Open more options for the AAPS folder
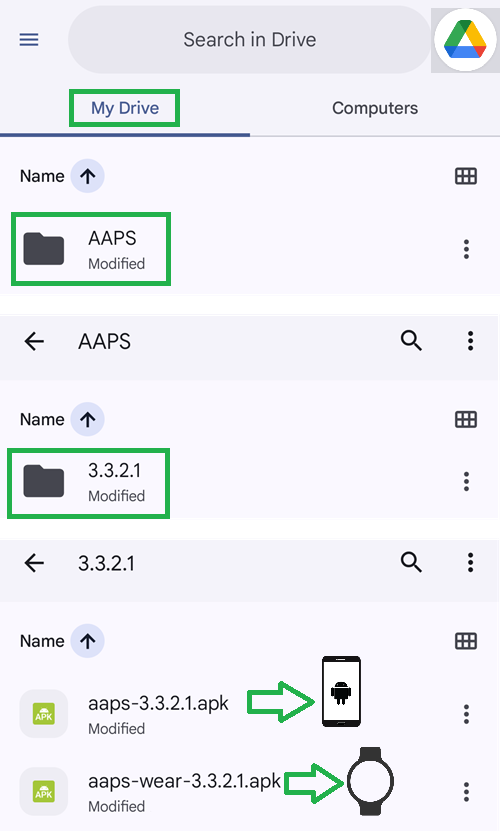 (466, 249)
